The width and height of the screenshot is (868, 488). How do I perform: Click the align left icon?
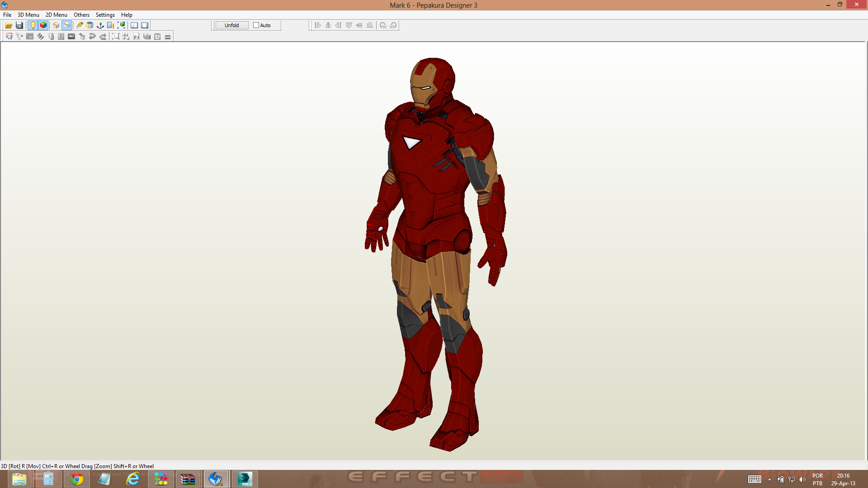coord(318,25)
